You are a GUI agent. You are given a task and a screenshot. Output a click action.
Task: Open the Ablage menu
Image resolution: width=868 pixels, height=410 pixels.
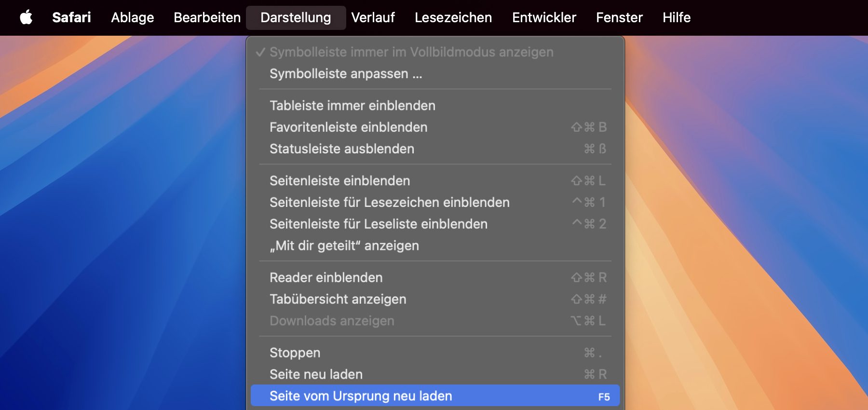[x=132, y=17]
